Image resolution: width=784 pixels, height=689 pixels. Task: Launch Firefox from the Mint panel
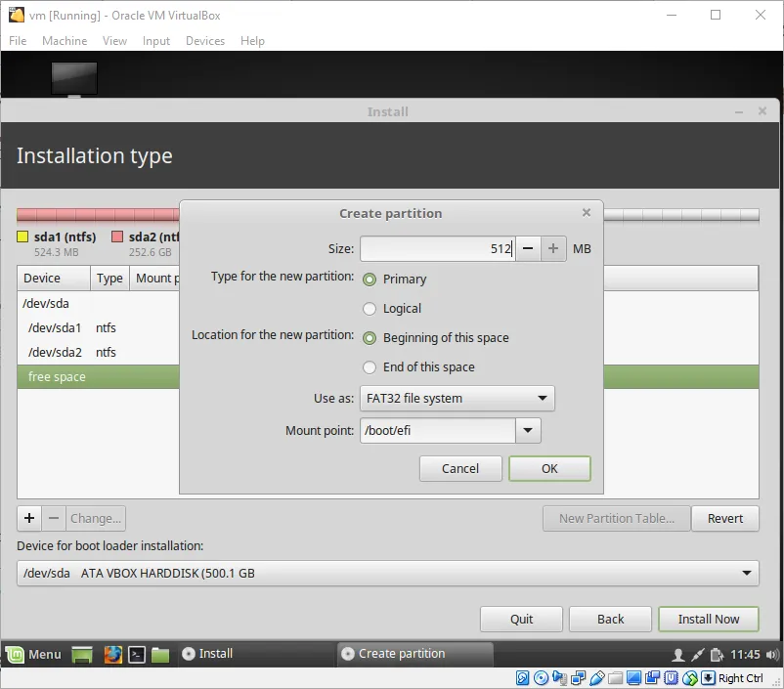point(113,654)
